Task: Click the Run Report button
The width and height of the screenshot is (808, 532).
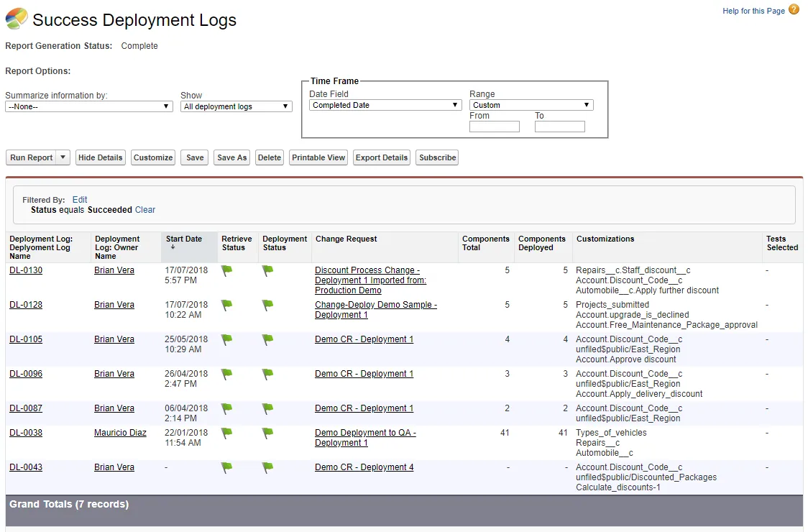Action: (x=31, y=157)
